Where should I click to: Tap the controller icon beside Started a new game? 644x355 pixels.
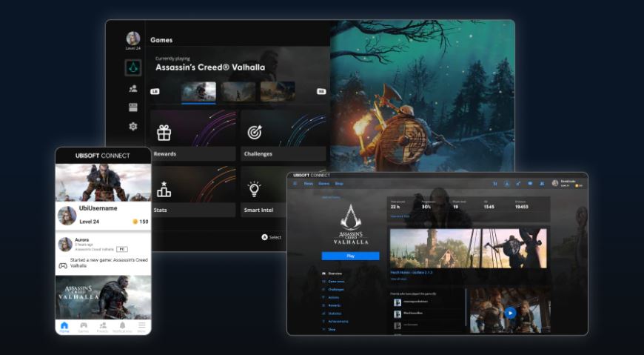click(63, 266)
